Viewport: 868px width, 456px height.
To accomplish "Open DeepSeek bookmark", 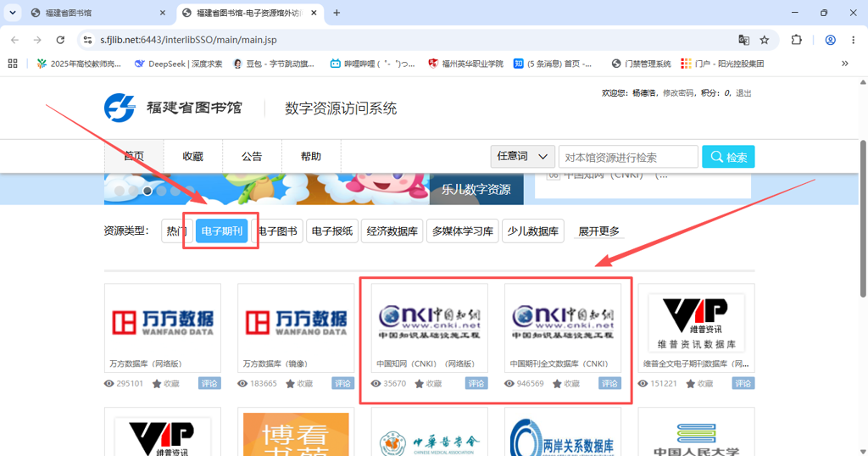I will [178, 64].
